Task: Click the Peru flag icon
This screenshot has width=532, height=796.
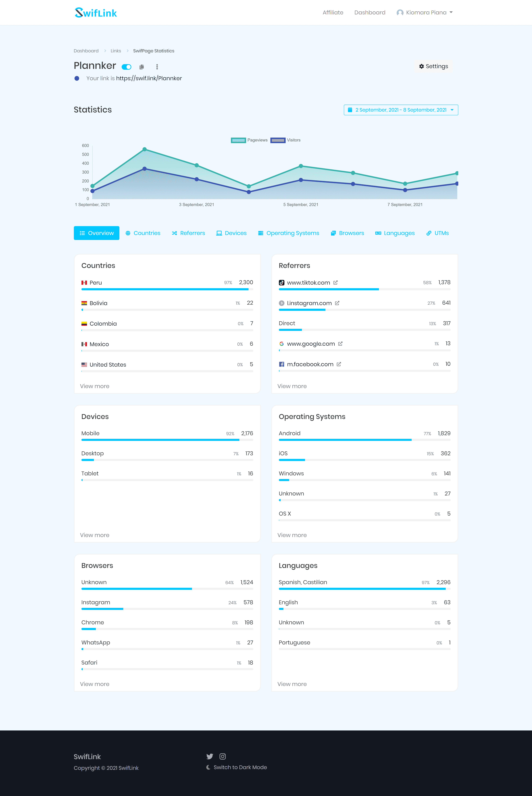Action: pos(84,283)
